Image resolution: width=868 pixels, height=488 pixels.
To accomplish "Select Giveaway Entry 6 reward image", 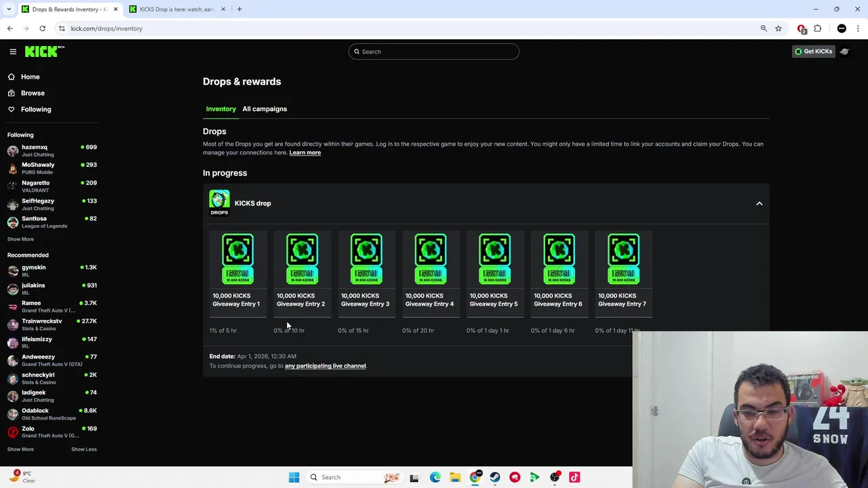I will tap(559, 258).
